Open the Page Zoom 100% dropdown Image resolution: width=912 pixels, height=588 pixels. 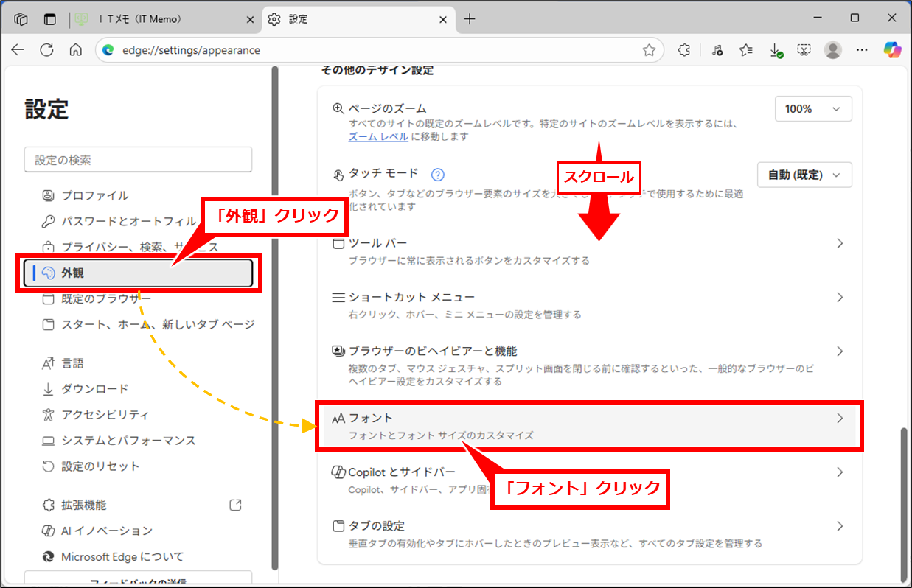pos(813,109)
